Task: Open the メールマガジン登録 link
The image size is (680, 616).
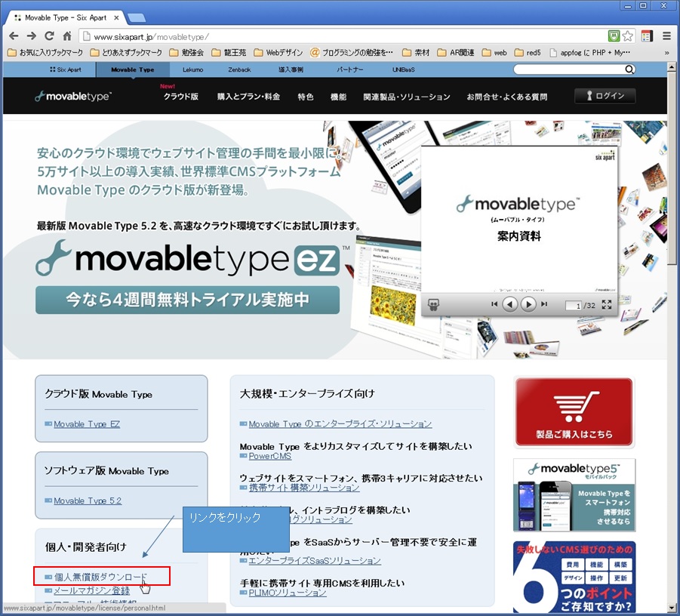Action: 91,591
